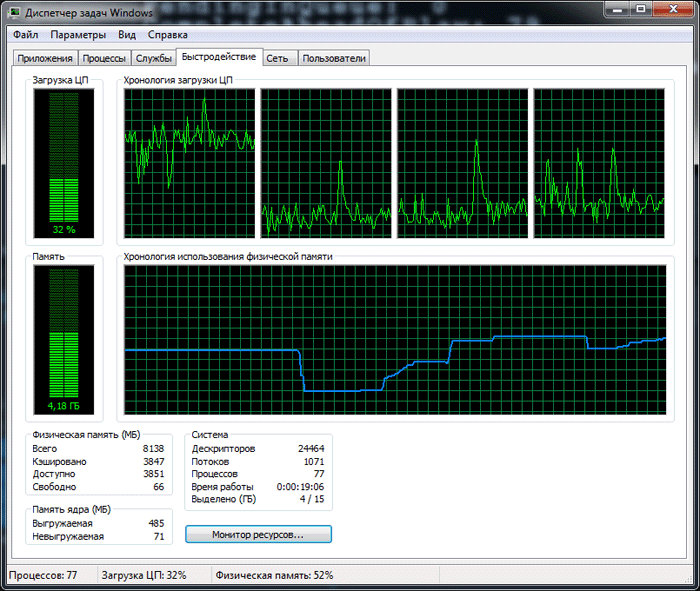Click the fourth CPU core history graph
This screenshot has width=700, height=591.
point(599,163)
